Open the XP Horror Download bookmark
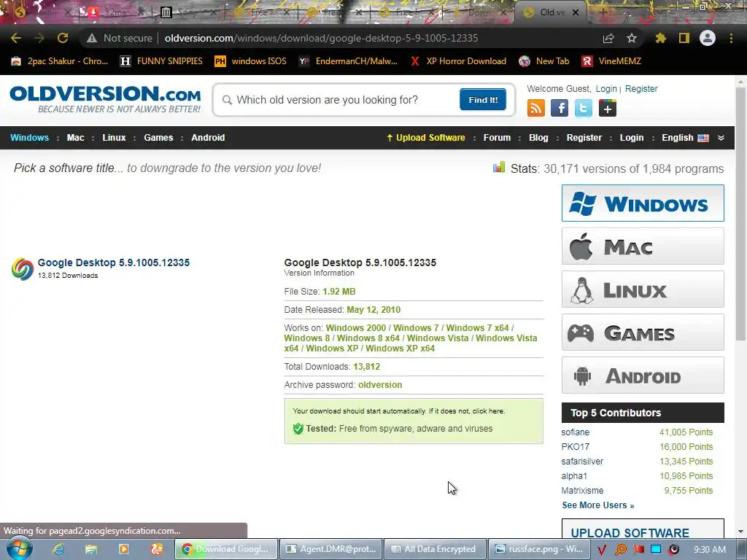Screen dimensions: 747x560 (458, 61)
